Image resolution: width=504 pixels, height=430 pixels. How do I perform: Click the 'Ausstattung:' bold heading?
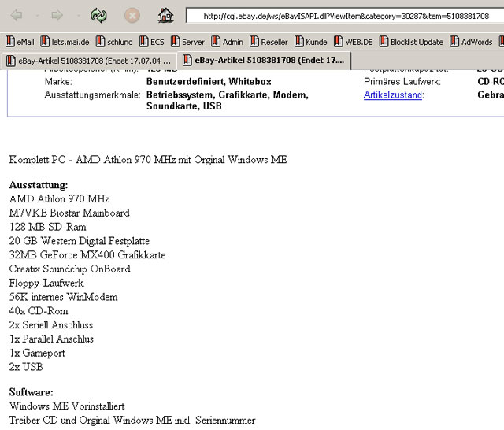(x=39, y=185)
